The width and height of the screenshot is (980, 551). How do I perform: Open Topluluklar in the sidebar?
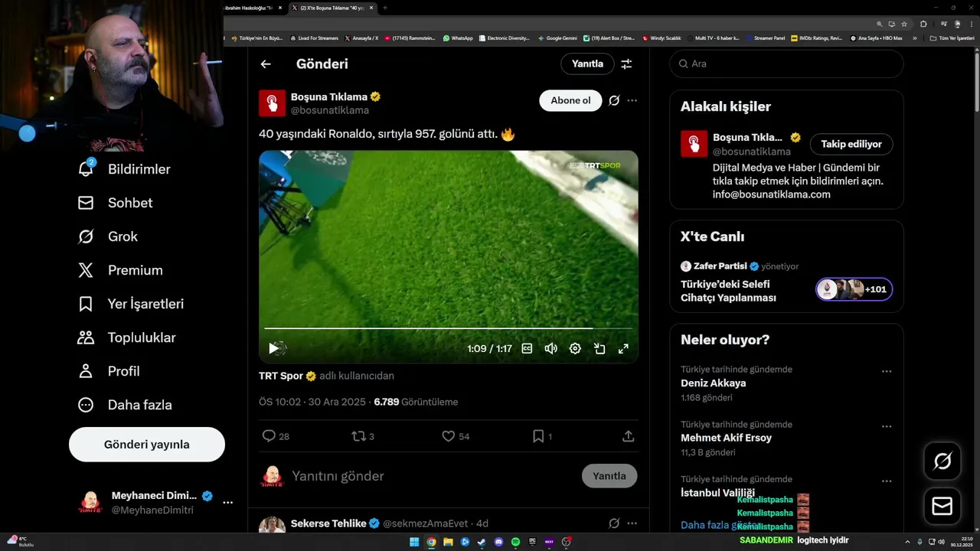pyautogui.click(x=126, y=337)
